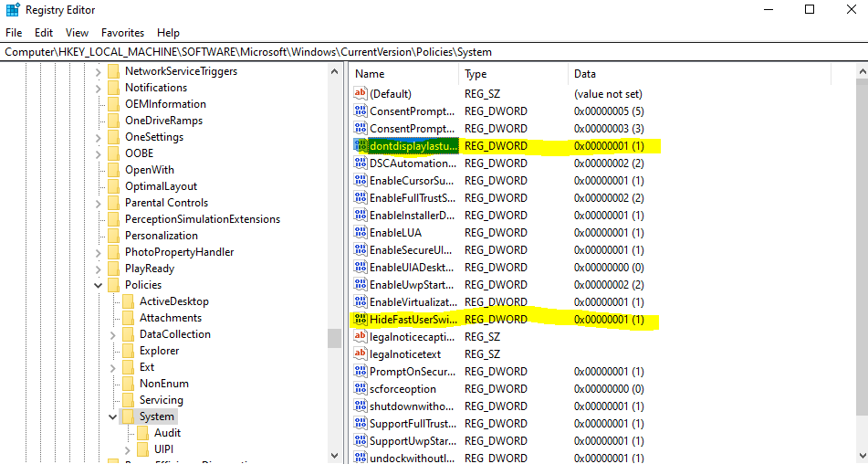Click the folder icon for Explorer key
The height and width of the screenshot is (464, 868).
point(128,351)
